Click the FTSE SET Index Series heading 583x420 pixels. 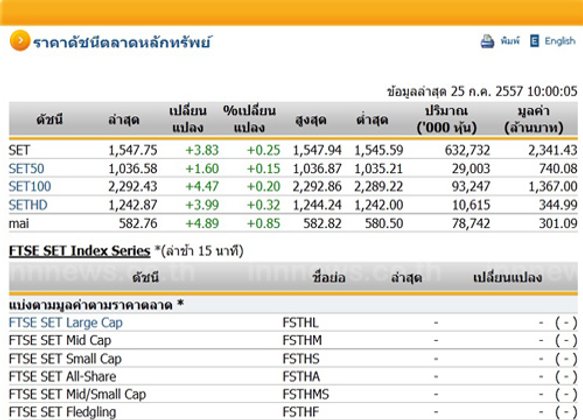point(80,251)
